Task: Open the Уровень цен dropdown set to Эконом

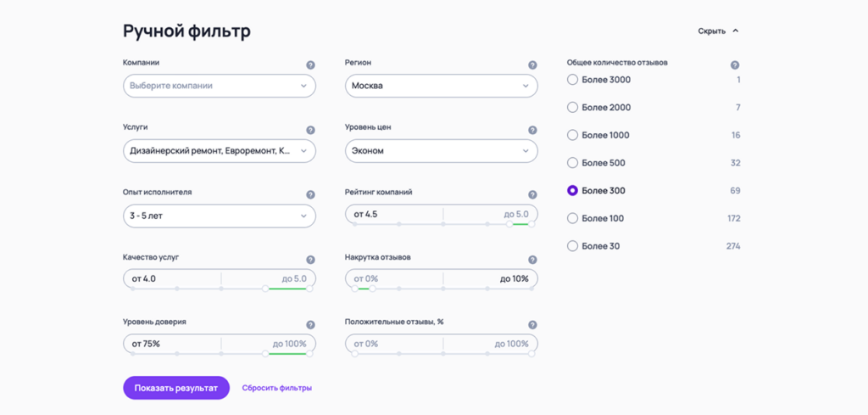Action: pos(441,151)
